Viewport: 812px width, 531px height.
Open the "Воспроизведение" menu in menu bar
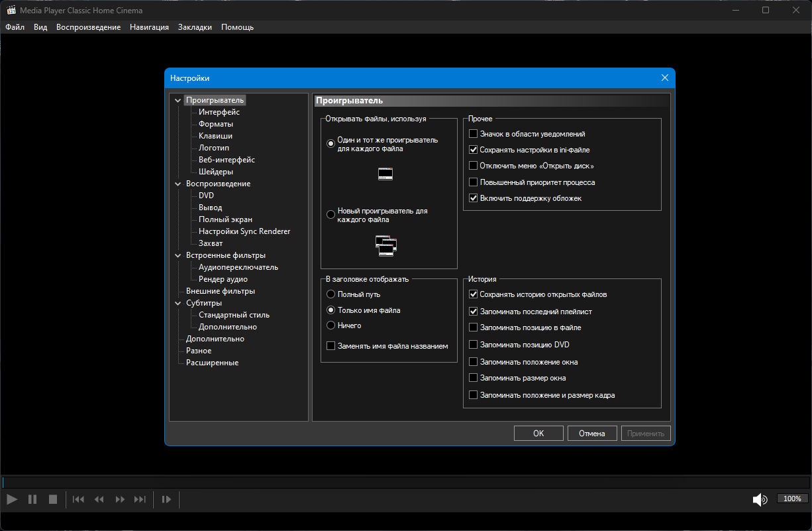click(89, 27)
